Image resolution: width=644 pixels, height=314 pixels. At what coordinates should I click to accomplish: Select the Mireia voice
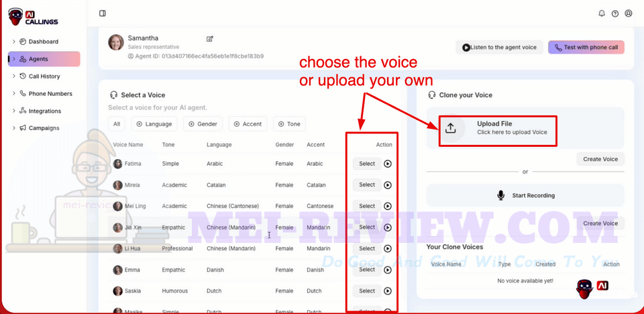coord(367,185)
